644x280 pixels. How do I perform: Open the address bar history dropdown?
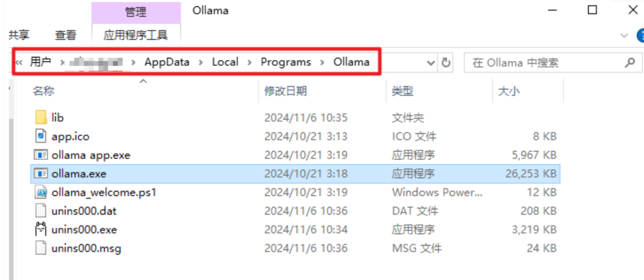point(431,63)
